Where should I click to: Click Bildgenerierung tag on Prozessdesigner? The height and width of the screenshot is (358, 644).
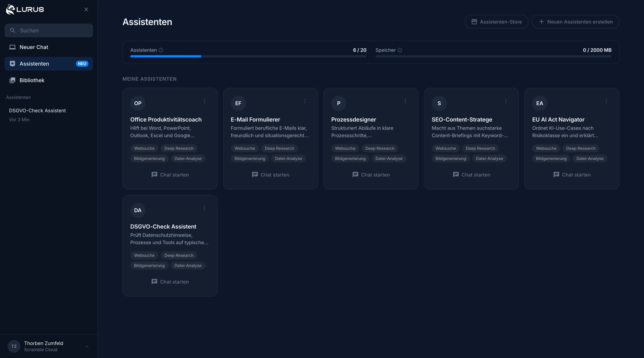click(x=350, y=158)
